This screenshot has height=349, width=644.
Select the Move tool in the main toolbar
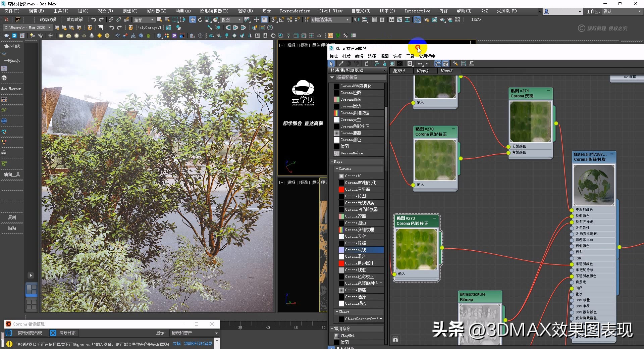click(x=193, y=19)
